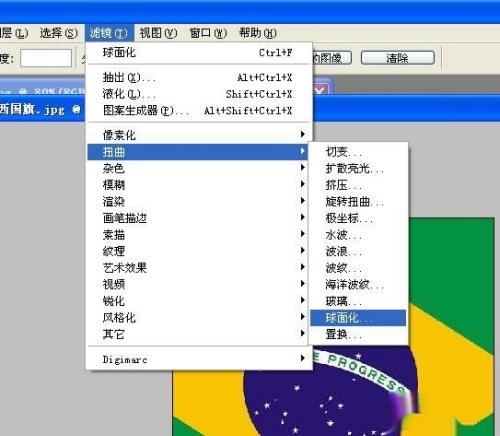The image size is (500, 436).
Task: Expand the Digimarc submenu
Action: [199, 359]
